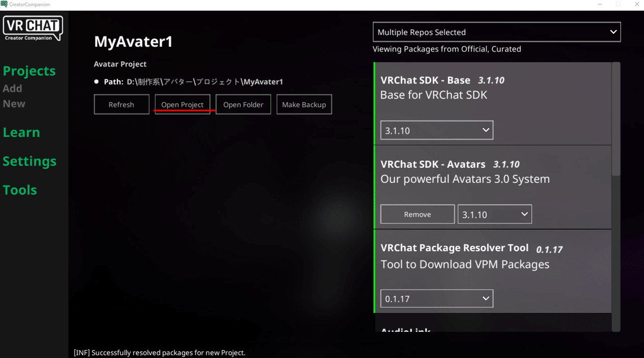This screenshot has height=358, width=644.
Task: Open the VRChat SDK - Base version dropdown
Action: tap(437, 130)
